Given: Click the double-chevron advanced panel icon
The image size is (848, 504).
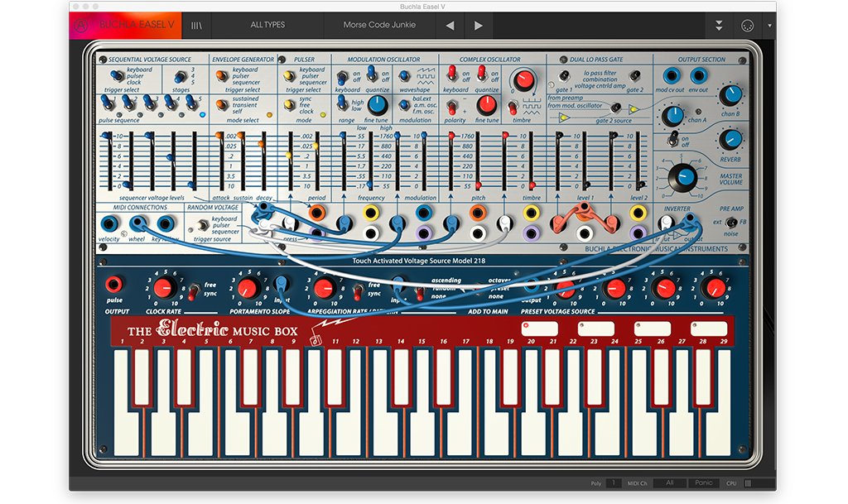Looking at the screenshot, I should (720, 26).
